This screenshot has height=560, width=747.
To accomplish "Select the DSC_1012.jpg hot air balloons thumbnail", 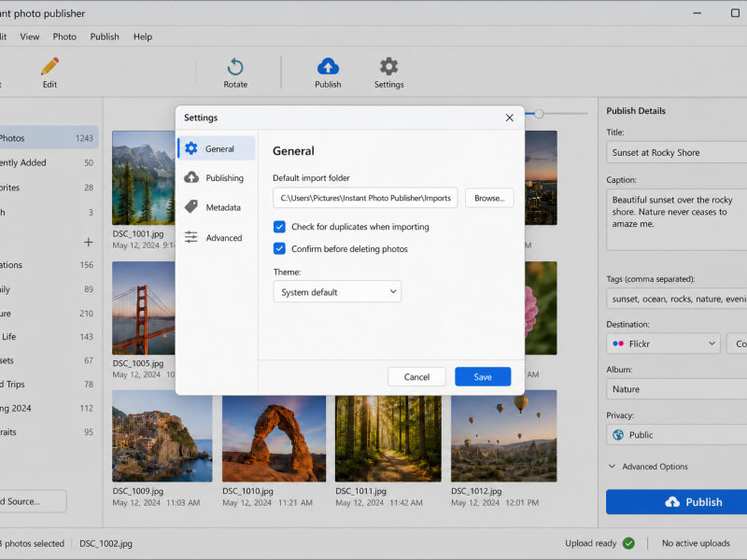I will [503, 436].
